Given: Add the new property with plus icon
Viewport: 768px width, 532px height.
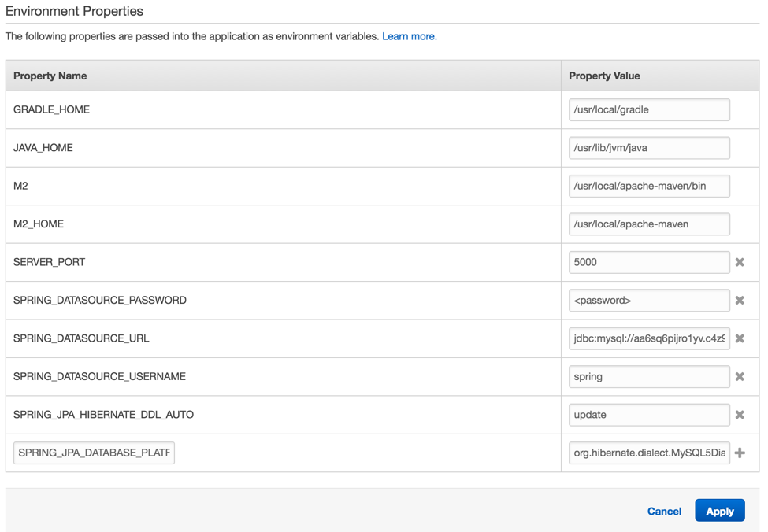Looking at the screenshot, I should pos(740,453).
